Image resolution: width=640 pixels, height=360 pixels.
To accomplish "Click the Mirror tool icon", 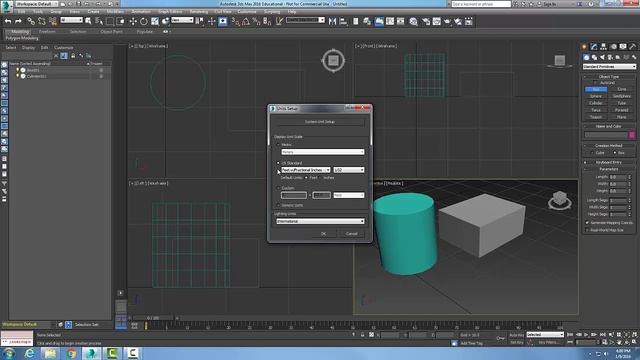I will (332, 21).
